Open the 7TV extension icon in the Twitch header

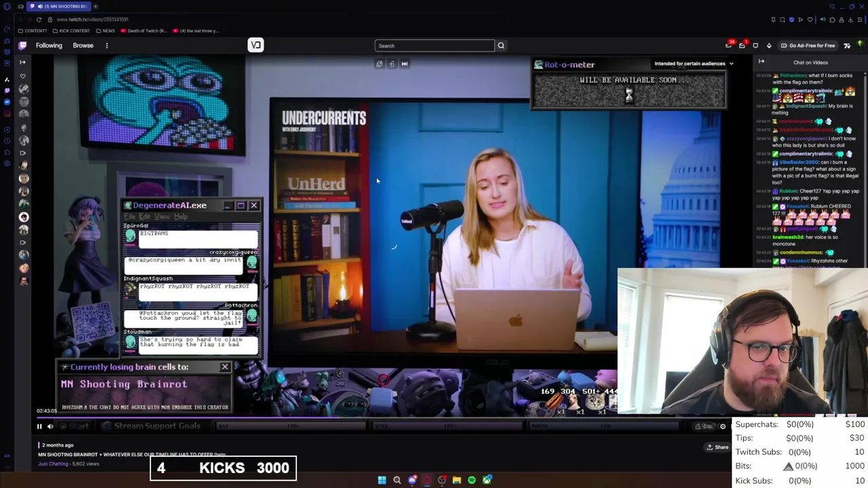pos(847,45)
